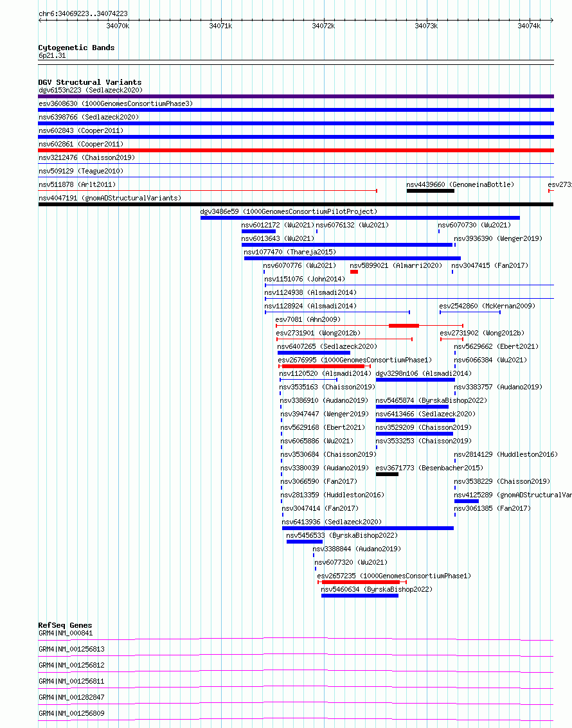
Task: Click the nsv3066590 (Fan2017) label
Action: [x=319, y=481]
